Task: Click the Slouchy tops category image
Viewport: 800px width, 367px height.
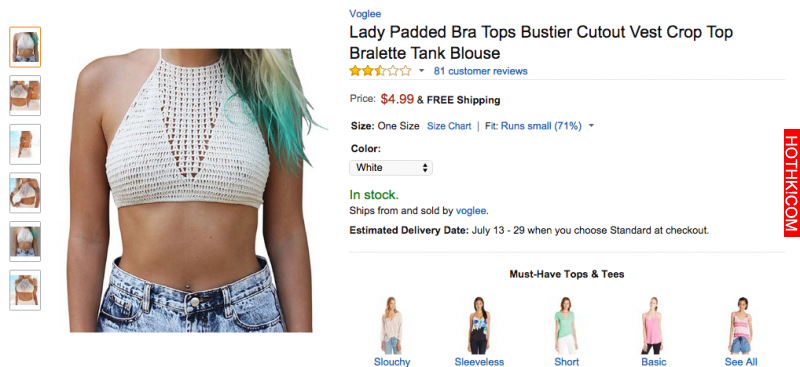Action: [392, 326]
